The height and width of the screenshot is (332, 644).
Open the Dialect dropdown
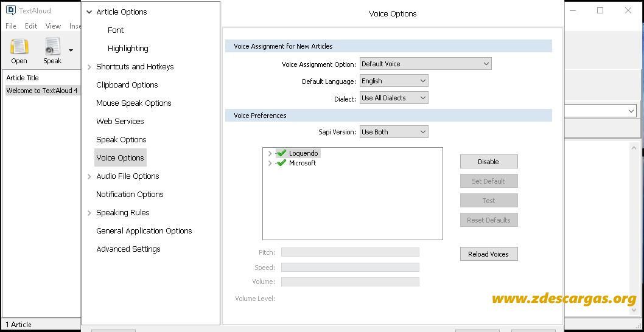tap(394, 98)
